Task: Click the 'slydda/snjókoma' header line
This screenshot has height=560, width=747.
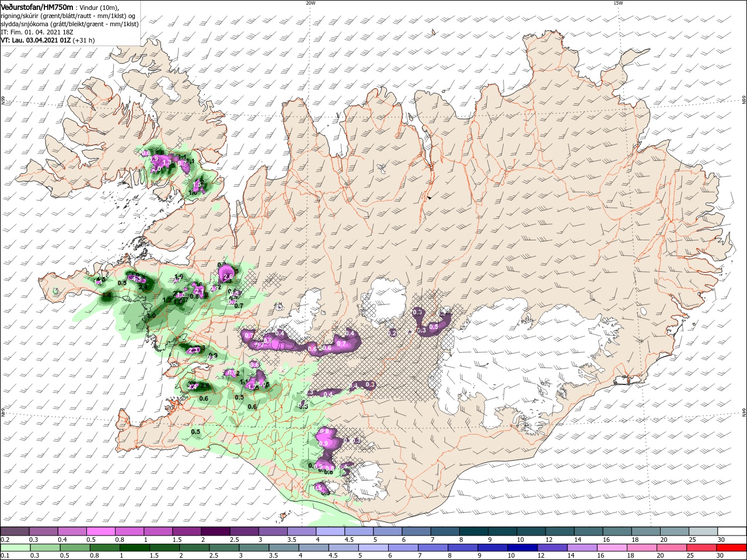Action: 70,24
